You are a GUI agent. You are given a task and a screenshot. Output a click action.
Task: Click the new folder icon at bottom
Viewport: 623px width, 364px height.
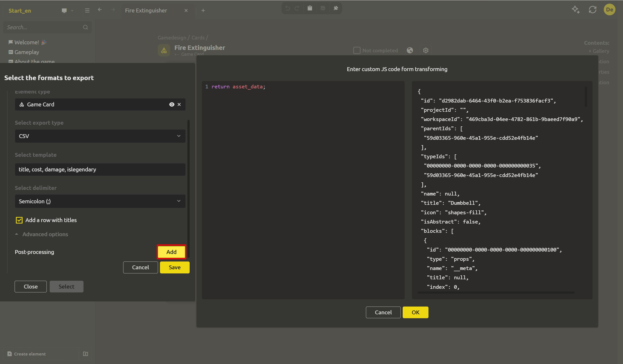[85, 354]
